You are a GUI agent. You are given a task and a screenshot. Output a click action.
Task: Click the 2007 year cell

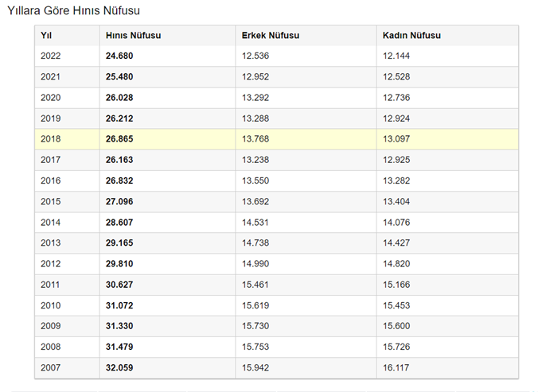[51, 367]
